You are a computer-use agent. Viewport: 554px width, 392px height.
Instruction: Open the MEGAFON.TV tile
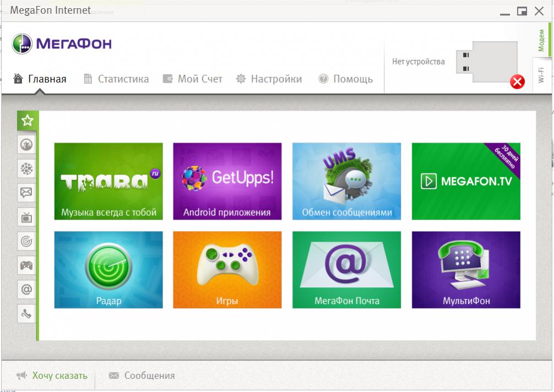(x=466, y=181)
